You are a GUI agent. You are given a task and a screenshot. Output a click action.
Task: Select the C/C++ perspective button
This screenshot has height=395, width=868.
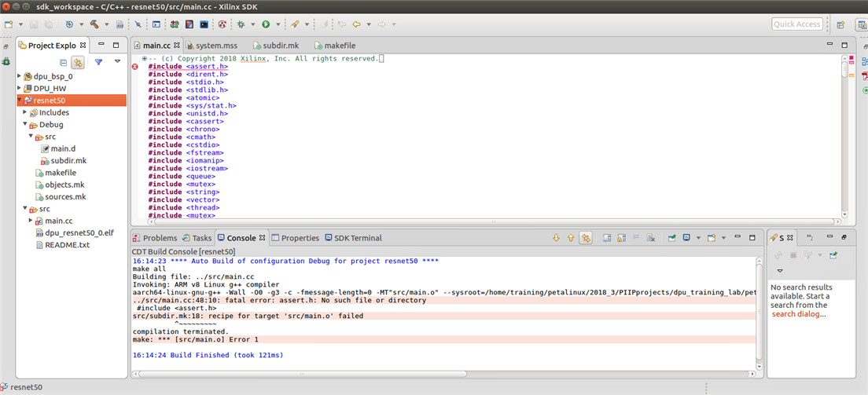click(862, 24)
